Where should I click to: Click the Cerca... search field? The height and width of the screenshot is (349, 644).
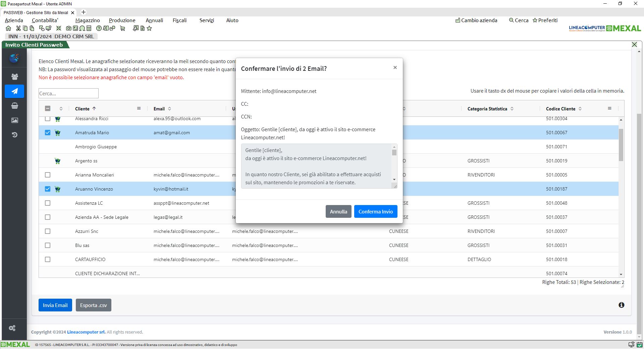(x=68, y=93)
